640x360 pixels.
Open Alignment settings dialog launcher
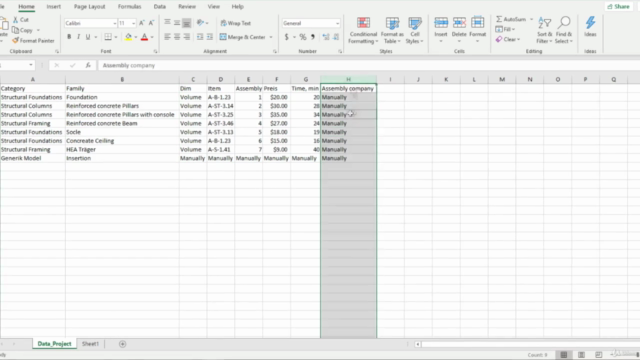(x=275, y=51)
